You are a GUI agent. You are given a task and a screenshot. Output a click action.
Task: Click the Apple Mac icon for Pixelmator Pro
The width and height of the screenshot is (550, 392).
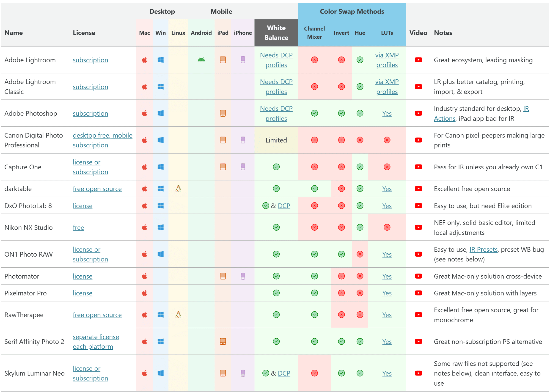[144, 293]
